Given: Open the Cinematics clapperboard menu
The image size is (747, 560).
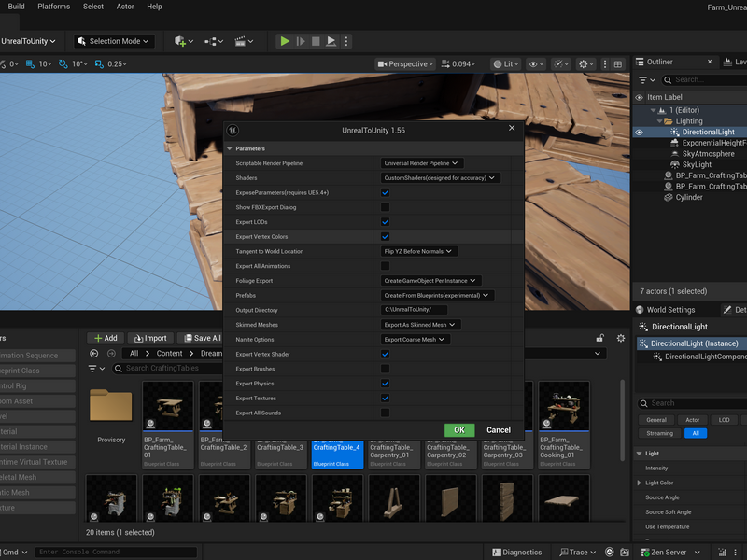Looking at the screenshot, I should point(244,41).
